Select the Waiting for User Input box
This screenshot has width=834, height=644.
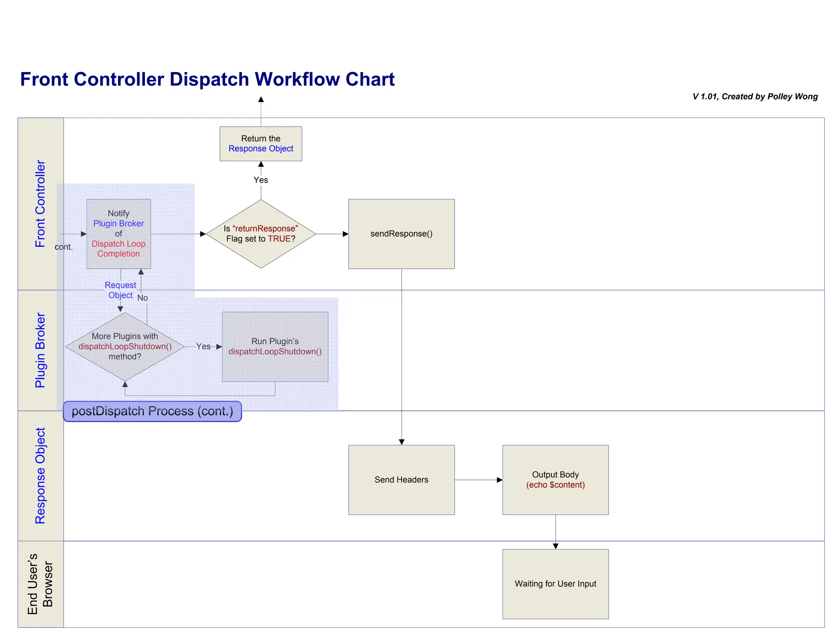555,584
